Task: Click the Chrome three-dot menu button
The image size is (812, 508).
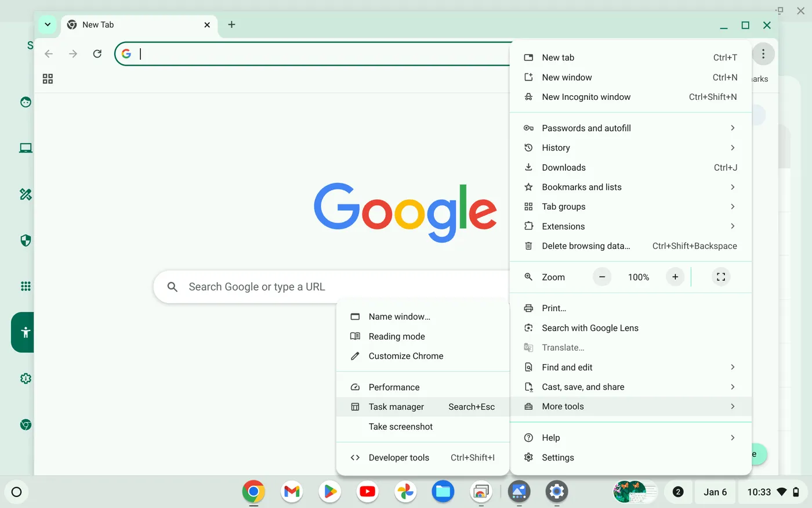Action: click(x=763, y=54)
